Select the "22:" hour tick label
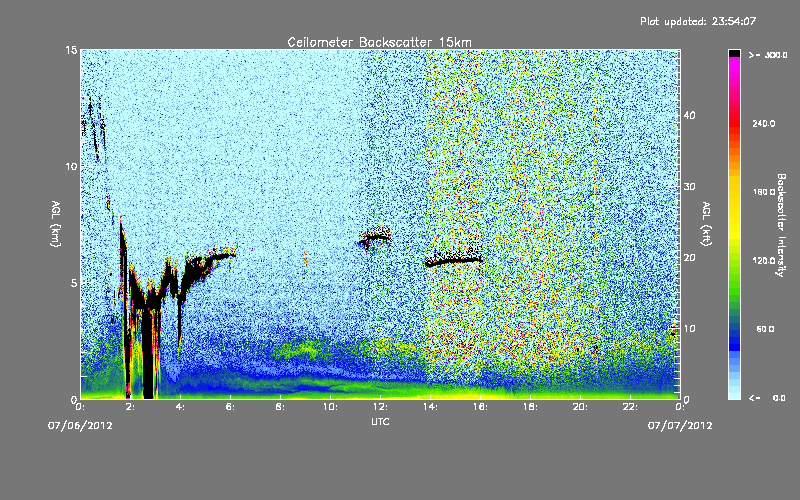Viewport: 800px width, 500px height. pos(630,407)
